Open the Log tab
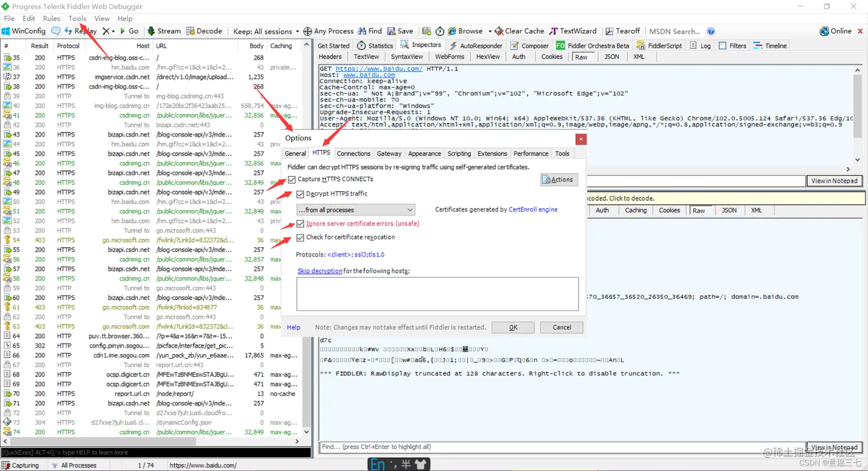 point(700,45)
